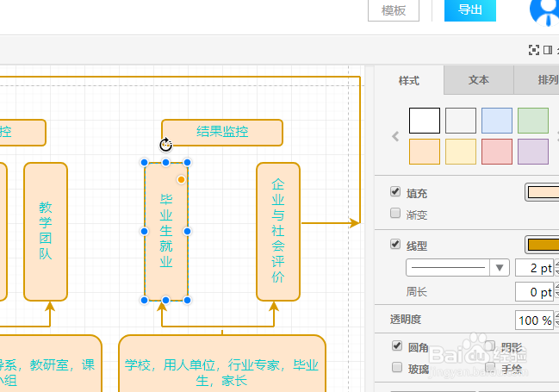
Task: Toggle the 填充 checkbox
Action: click(x=395, y=191)
